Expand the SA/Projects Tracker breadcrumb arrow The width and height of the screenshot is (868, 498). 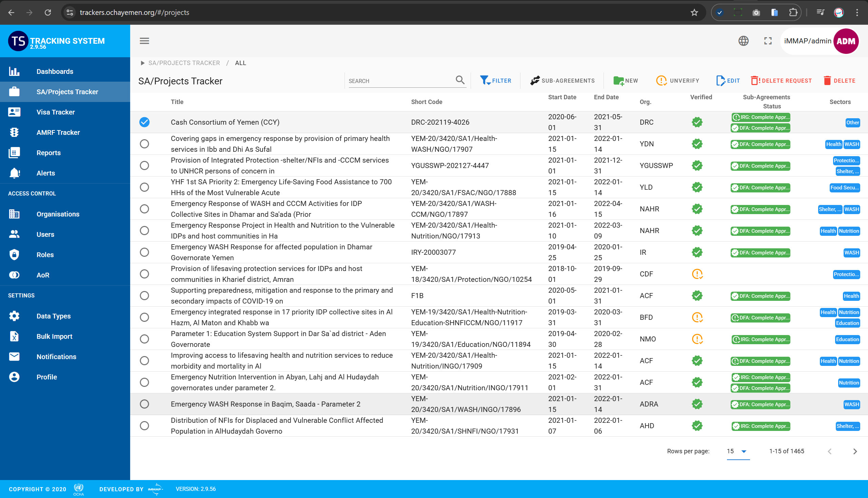(142, 63)
